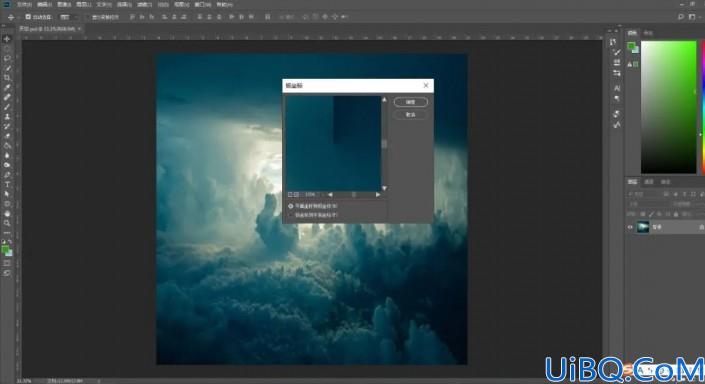This screenshot has height=384, width=705.
Task: Open the search icon at top right
Action: pos(681,17)
